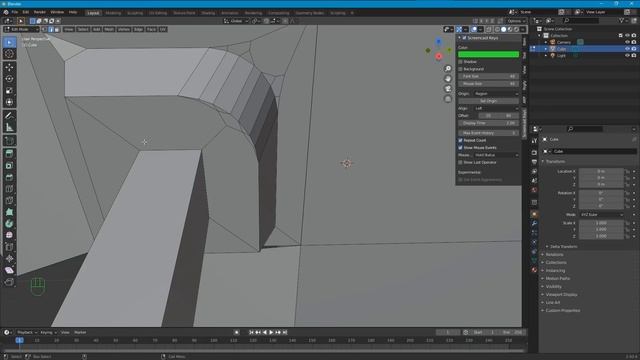Choose the Move tool
The width and height of the screenshot is (640, 360).
coord(9,67)
